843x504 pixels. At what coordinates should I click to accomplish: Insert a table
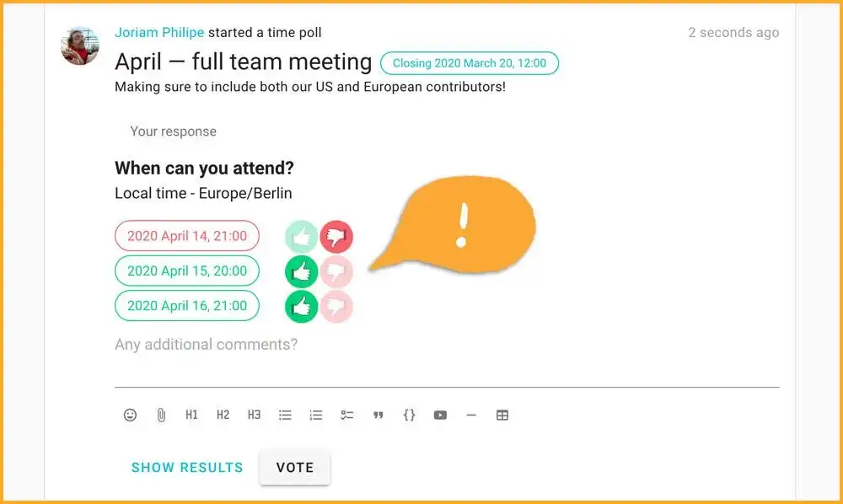pyautogui.click(x=502, y=415)
